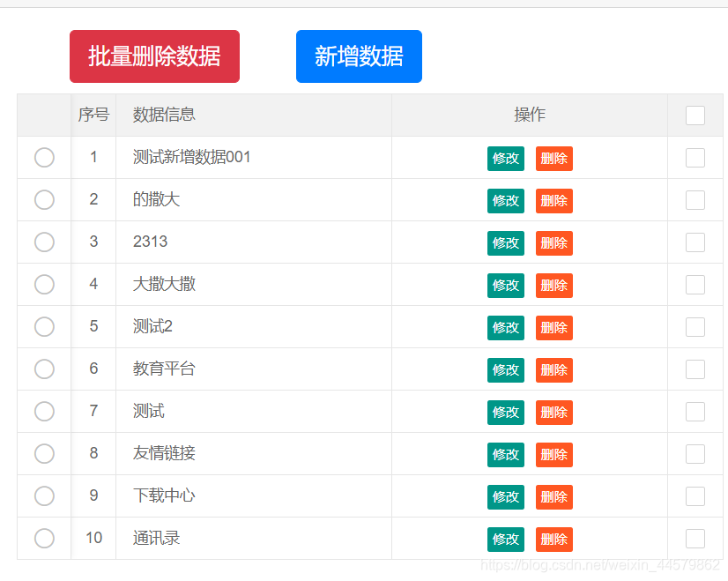Toggle the select-all checkbox in the table header
Screen dimensions: 728x581
pyautogui.click(x=695, y=115)
